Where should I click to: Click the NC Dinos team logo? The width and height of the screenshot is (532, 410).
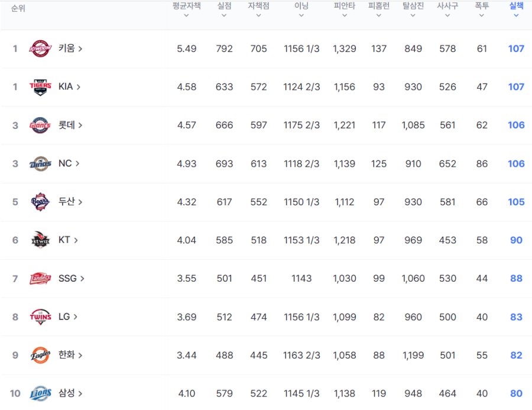(40, 164)
